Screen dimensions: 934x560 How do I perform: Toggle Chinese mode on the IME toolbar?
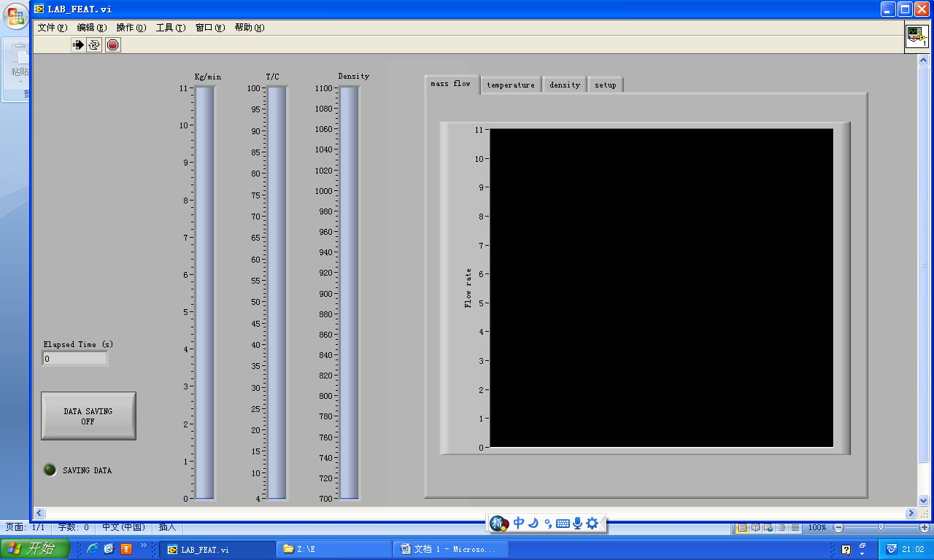click(519, 523)
